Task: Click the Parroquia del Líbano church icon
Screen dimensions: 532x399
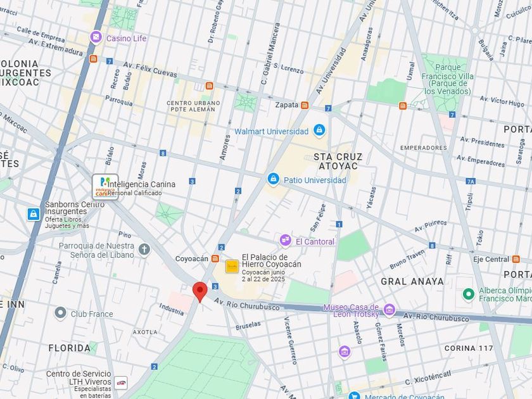Action: [x=144, y=250]
